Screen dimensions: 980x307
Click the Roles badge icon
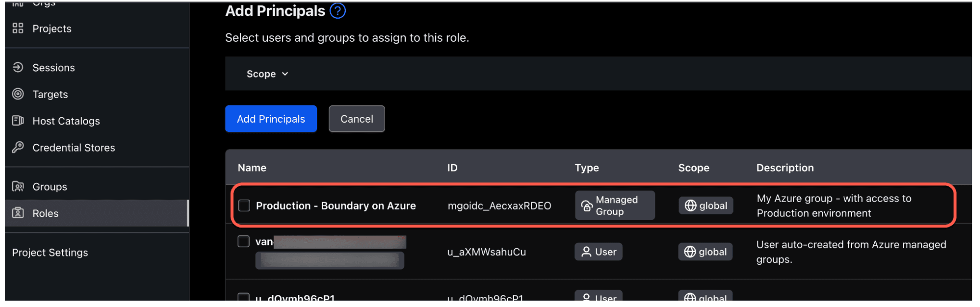click(x=18, y=213)
